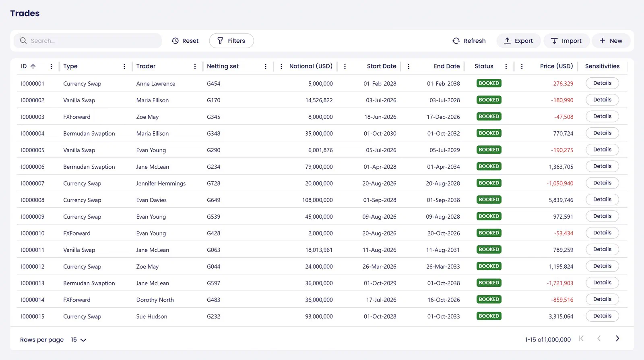Open the Price (USD) column menu
The image size is (644, 360).
522,66
